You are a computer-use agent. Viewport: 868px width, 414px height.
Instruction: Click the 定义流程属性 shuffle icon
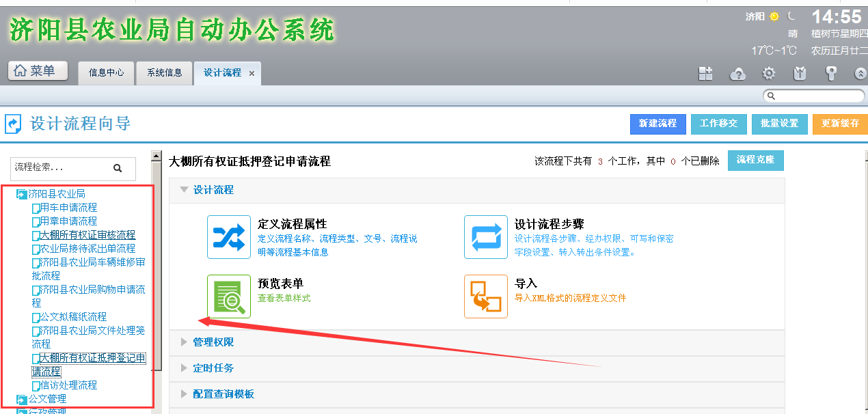click(x=229, y=237)
